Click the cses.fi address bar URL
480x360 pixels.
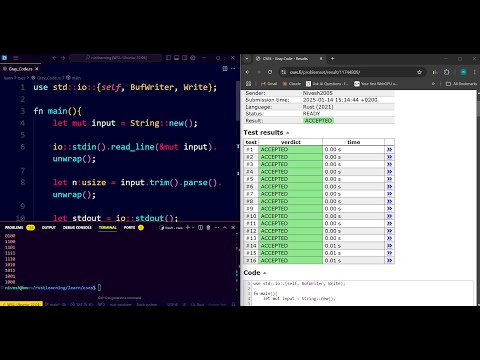pyautogui.click(x=325, y=72)
